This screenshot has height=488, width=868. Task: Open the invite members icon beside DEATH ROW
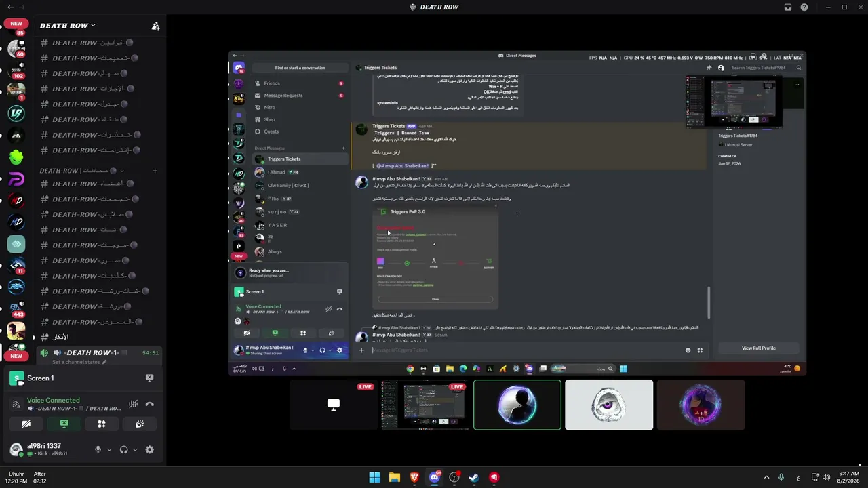coord(155,26)
